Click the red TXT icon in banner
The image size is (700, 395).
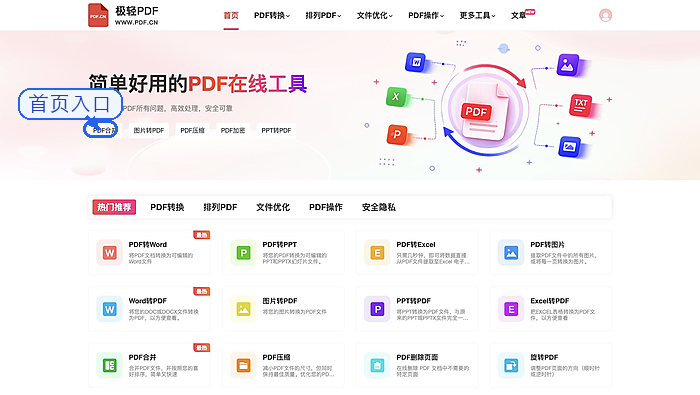(x=581, y=105)
